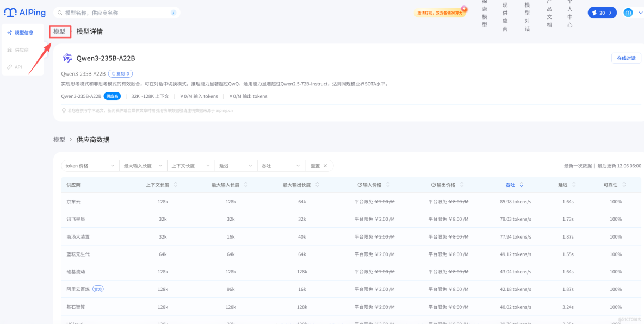Open the 供应商 sidebar section
The image size is (644, 324).
pos(21,49)
